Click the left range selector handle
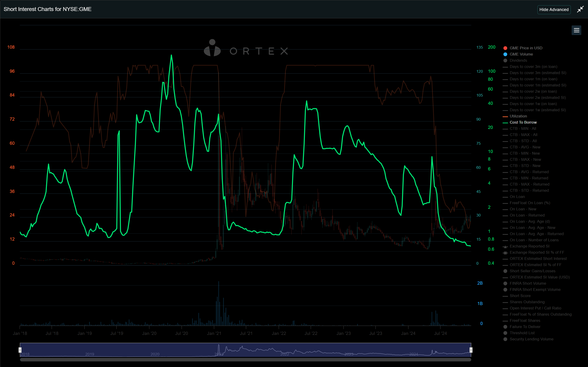 pyautogui.click(x=20, y=350)
